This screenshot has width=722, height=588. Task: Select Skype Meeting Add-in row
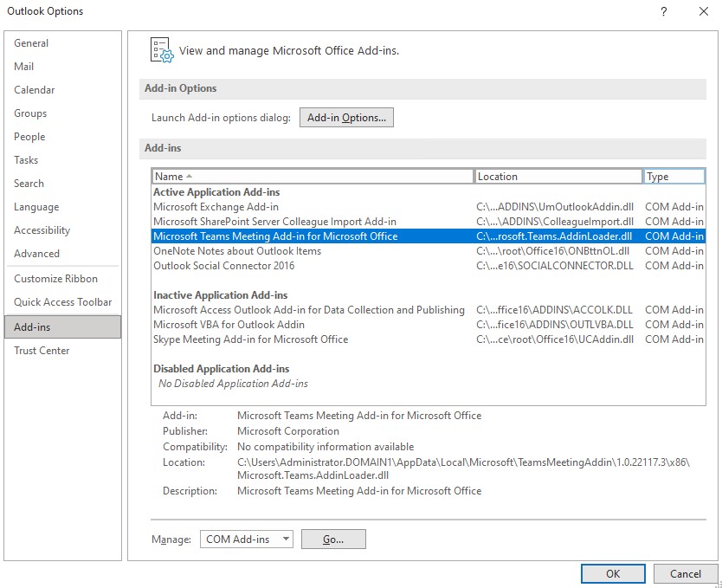pos(429,339)
